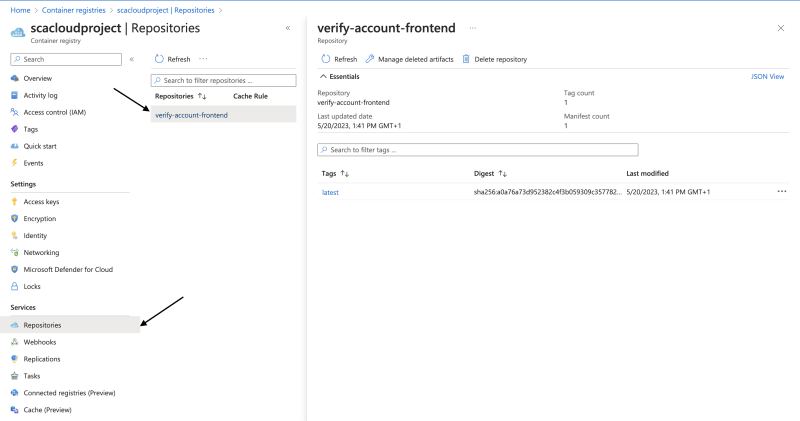The image size is (800, 421).
Task: Sort tags by Digest column
Action: [x=490, y=174]
